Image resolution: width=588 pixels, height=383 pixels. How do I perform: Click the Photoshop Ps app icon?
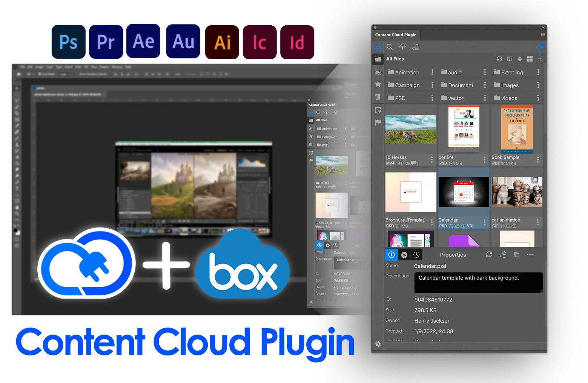69,42
